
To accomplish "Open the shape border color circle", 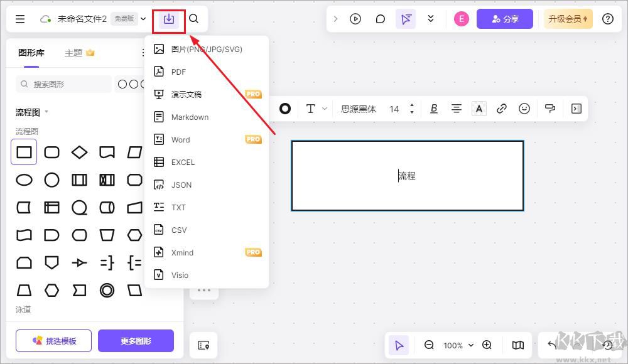I will tap(285, 109).
